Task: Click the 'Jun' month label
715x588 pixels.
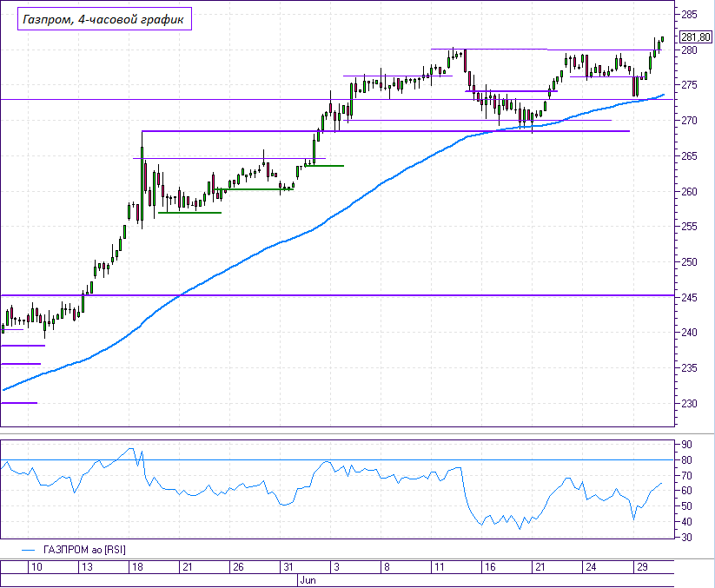Action: coord(308,580)
